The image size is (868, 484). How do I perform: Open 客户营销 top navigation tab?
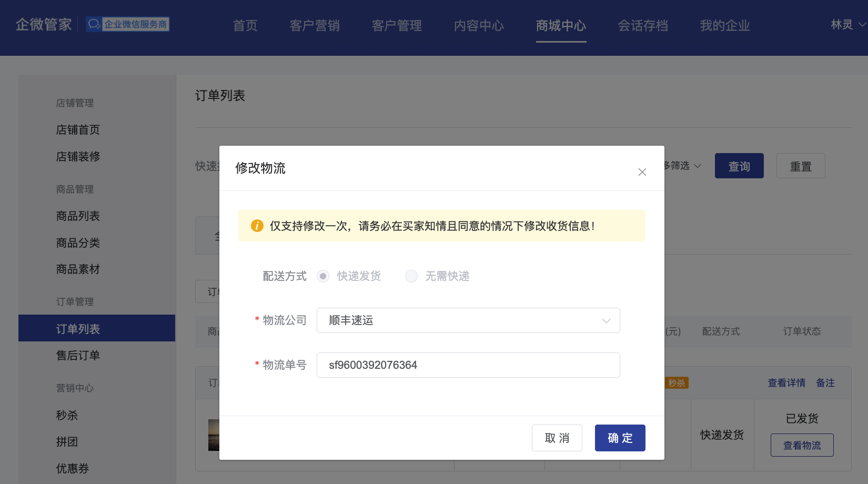pos(315,25)
